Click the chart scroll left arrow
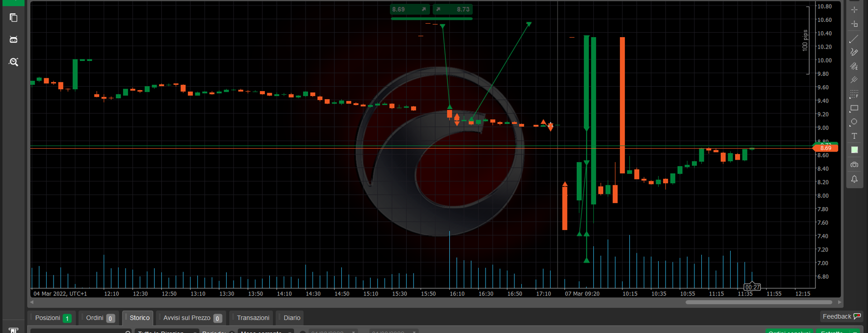This screenshot has width=868, height=333. coord(32,302)
